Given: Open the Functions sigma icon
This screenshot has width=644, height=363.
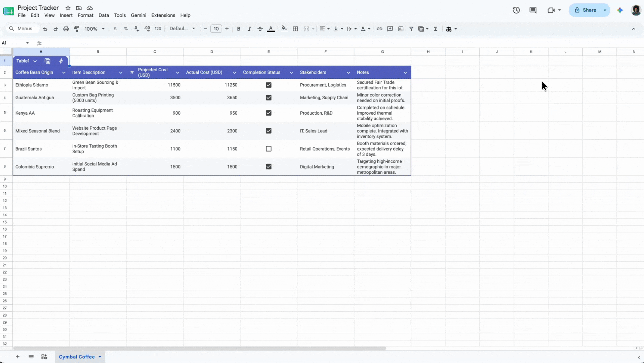Looking at the screenshot, I should pos(436,29).
